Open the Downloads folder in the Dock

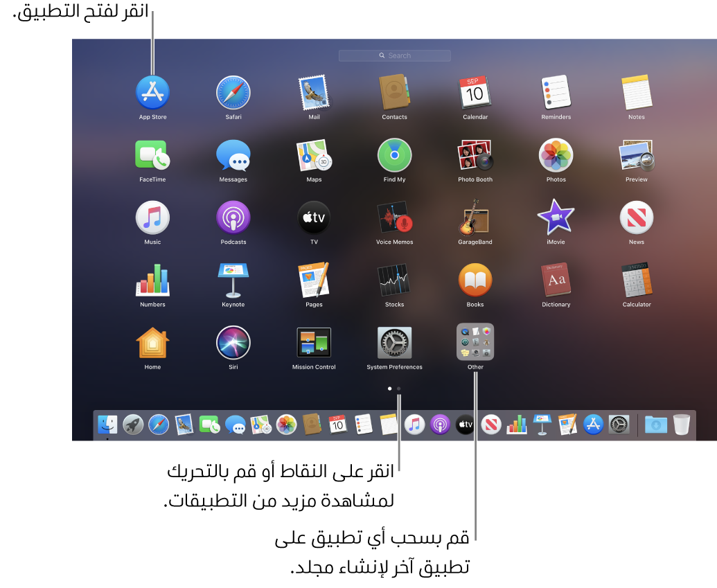[656, 425]
